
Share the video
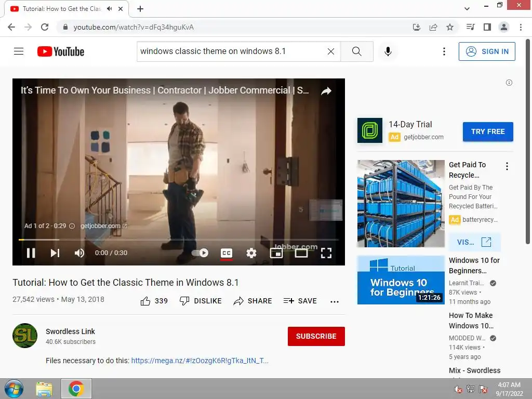click(253, 301)
